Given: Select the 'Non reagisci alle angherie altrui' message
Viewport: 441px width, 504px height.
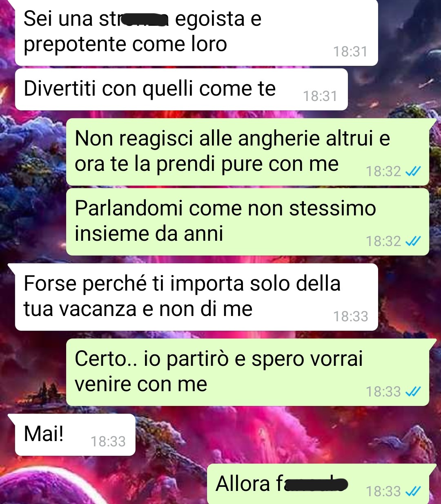Looking at the screenshot, I should pos(247,152).
